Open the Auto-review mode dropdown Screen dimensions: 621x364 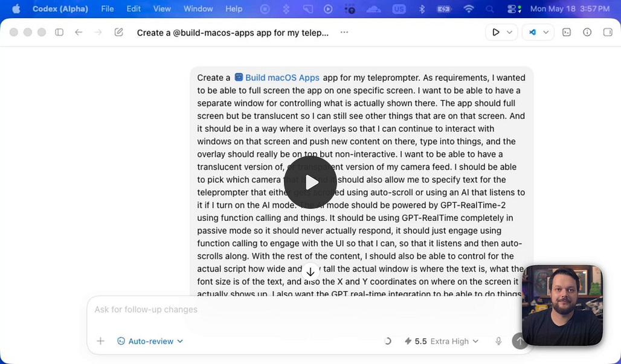tap(150, 341)
